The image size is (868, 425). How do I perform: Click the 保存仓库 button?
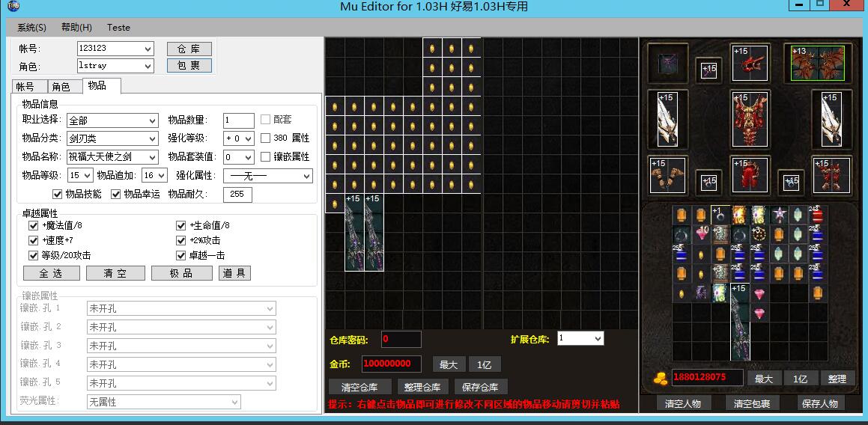481,387
